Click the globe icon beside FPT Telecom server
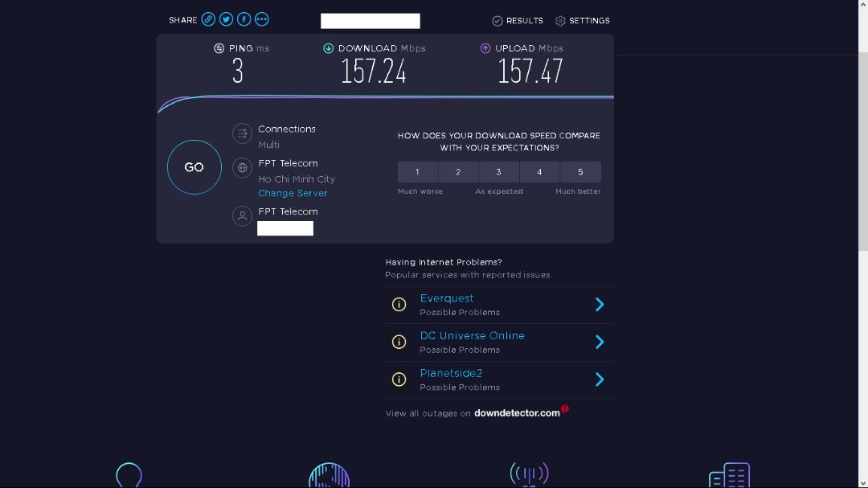 pos(242,168)
